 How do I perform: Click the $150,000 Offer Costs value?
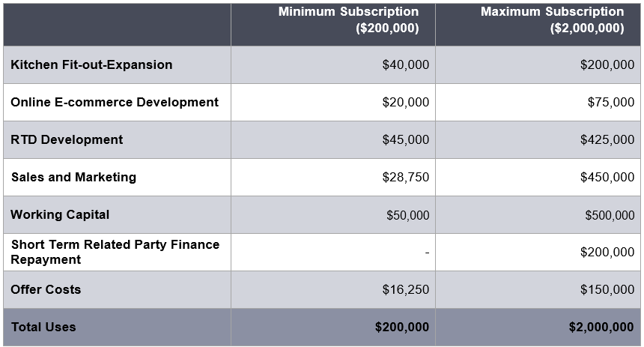coord(607,290)
